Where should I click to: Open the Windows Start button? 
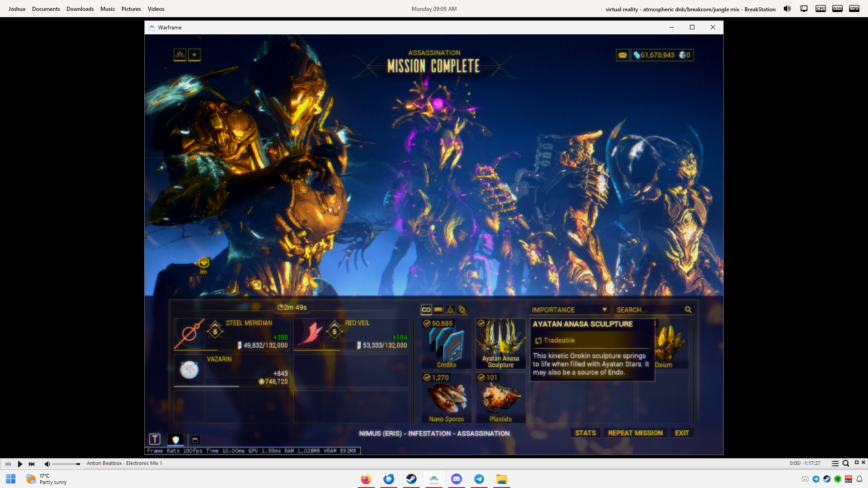10,479
